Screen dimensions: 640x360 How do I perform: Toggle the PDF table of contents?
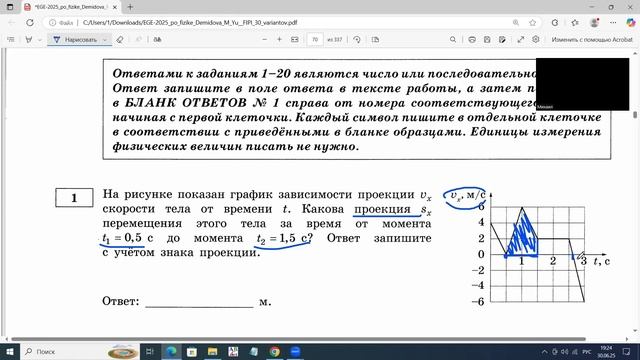[x=11, y=40]
